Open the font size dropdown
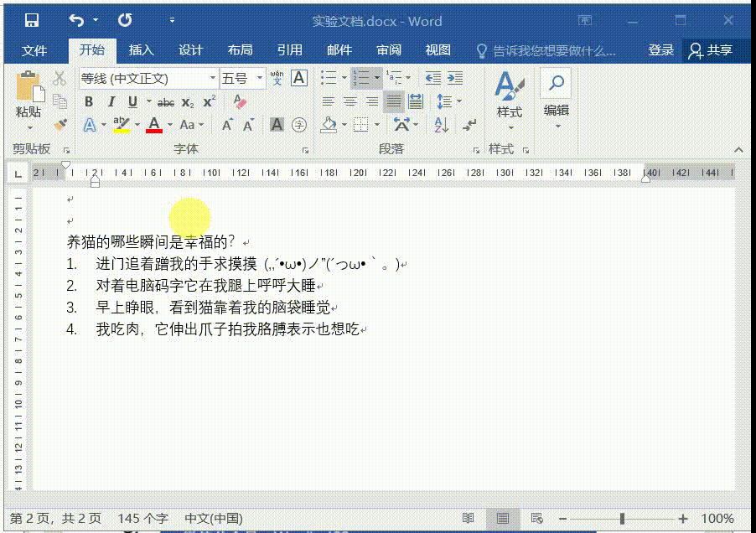 (260, 79)
